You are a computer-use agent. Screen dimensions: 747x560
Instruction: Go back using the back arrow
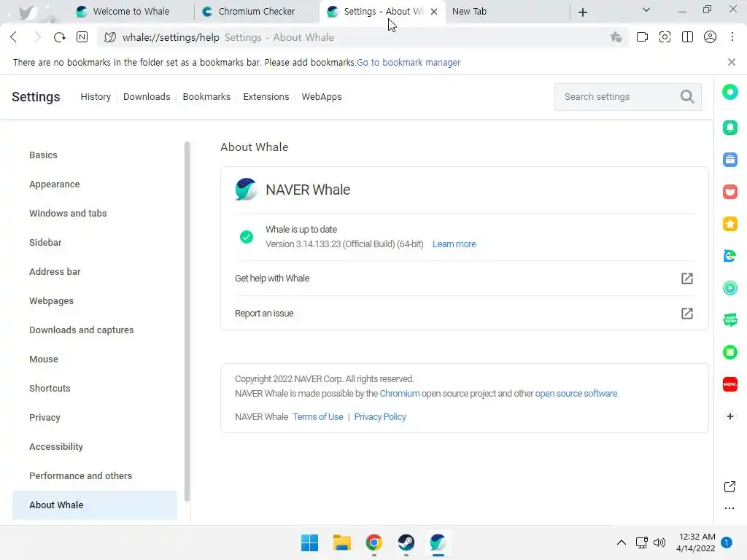point(14,37)
